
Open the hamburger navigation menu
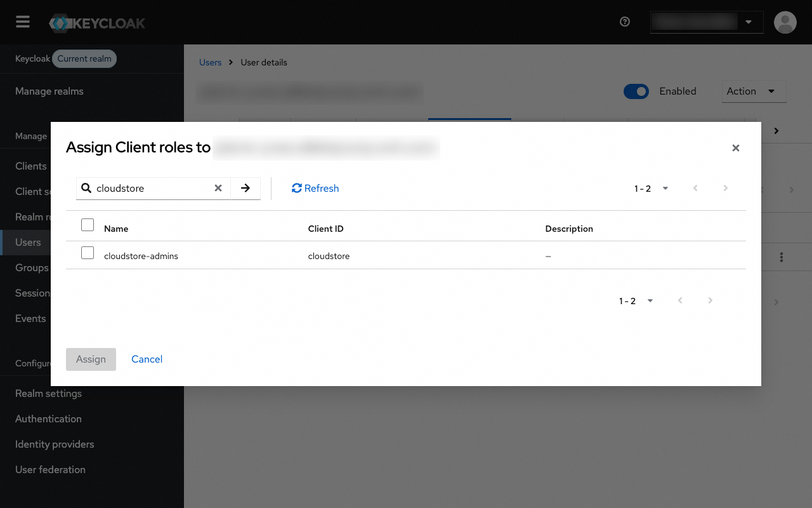(22, 21)
